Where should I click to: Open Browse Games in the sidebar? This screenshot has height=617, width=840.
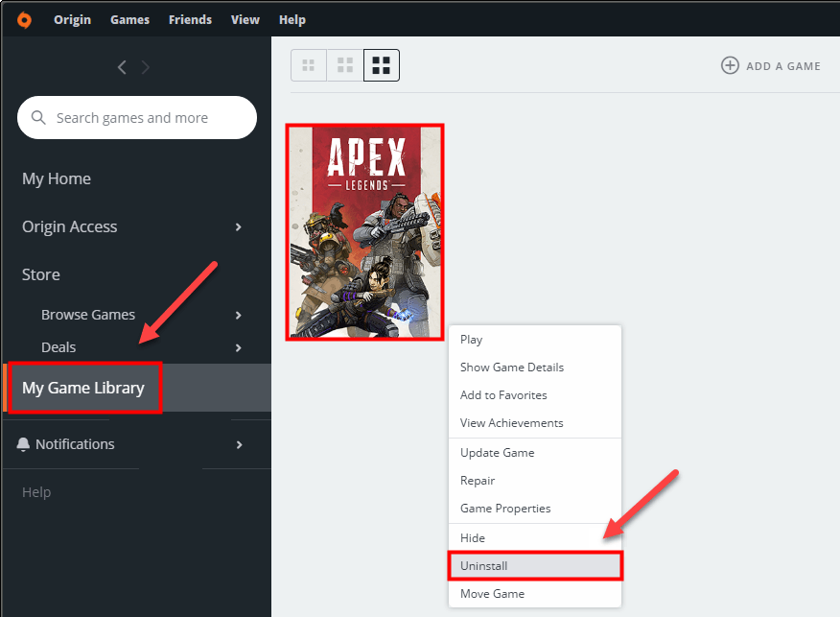coord(88,315)
